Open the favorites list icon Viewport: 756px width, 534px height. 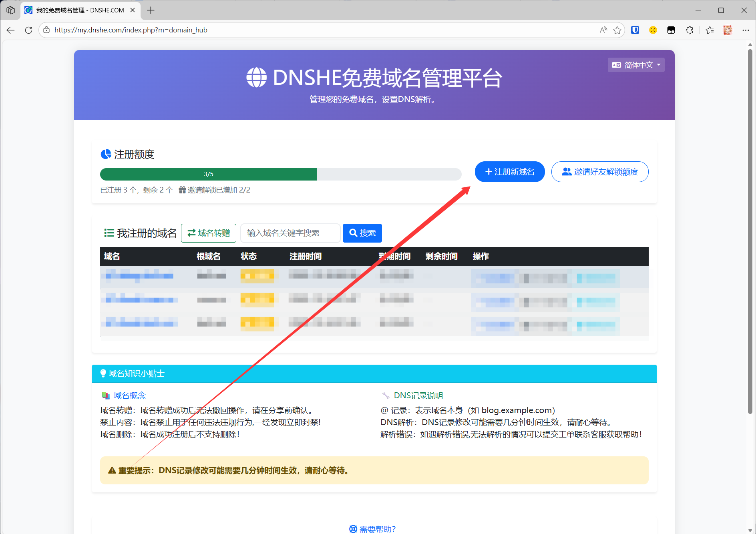tap(710, 30)
